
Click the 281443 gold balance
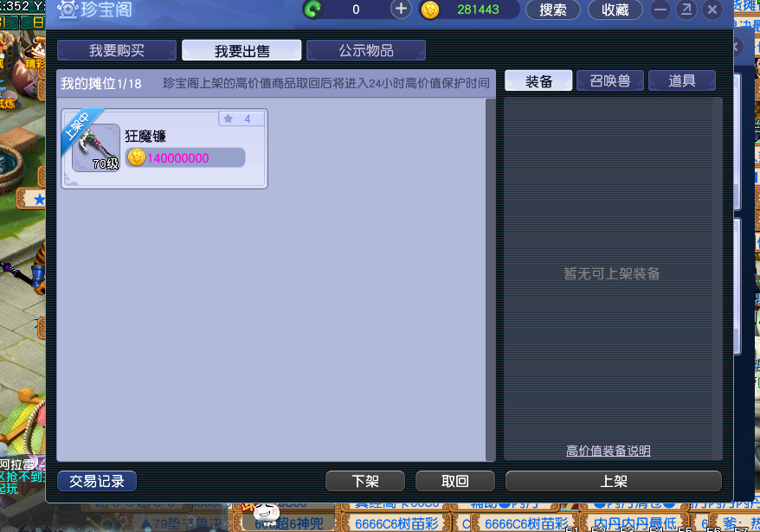[x=478, y=10]
